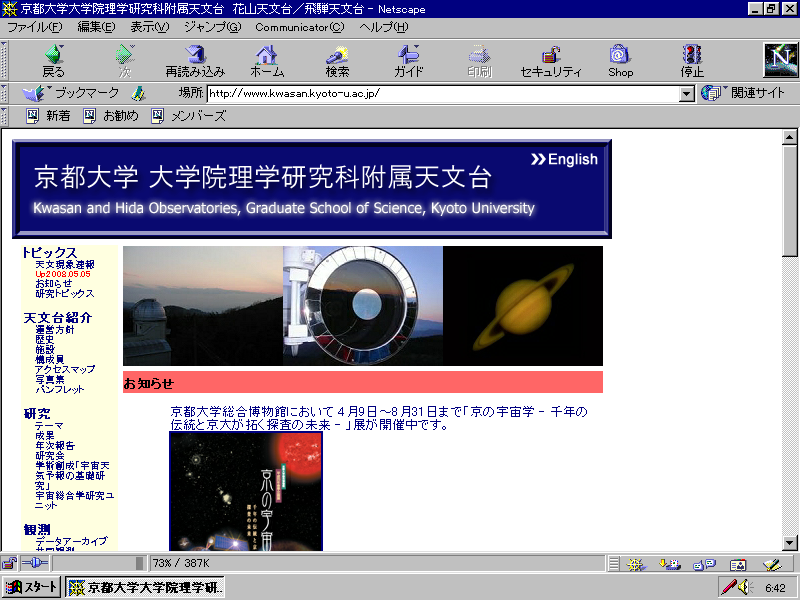Open the パンフレット sidebar link

coord(60,389)
